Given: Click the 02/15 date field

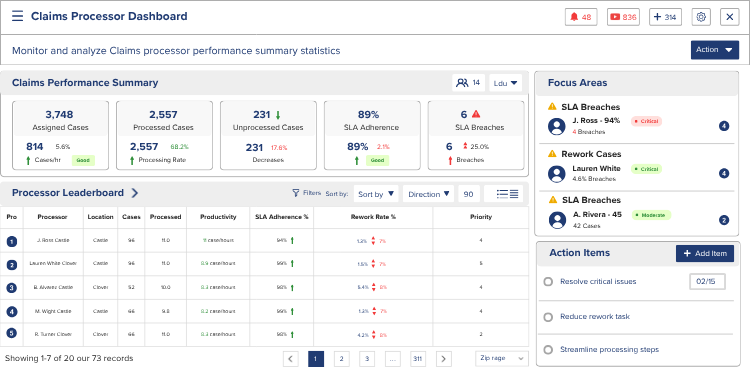Looking at the screenshot, I should [x=707, y=282].
